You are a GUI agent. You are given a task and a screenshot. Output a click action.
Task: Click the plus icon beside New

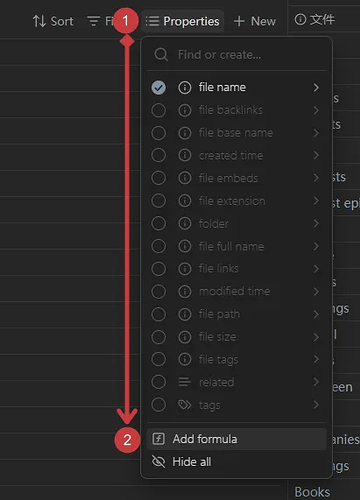[239, 21]
